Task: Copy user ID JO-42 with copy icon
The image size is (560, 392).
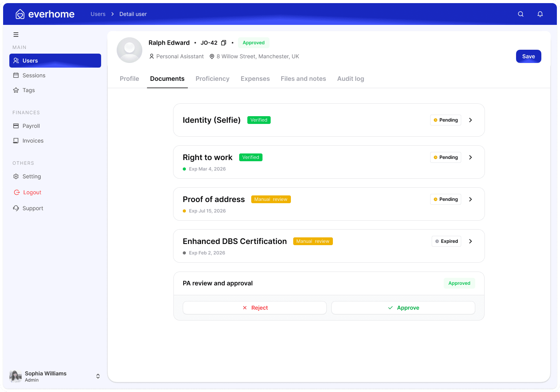Action: click(x=224, y=43)
